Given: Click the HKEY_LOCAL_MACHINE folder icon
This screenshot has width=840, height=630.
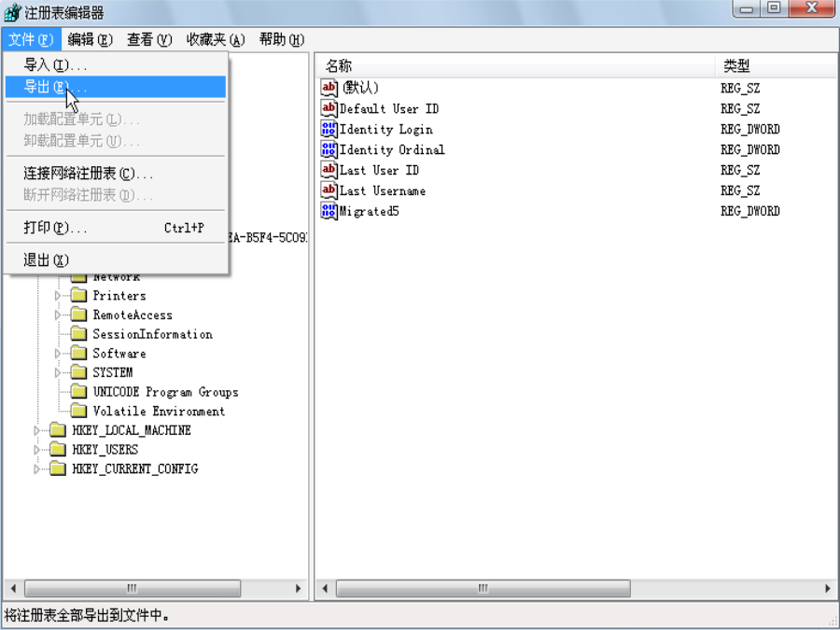Looking at the screenshot, I should 58,430.
